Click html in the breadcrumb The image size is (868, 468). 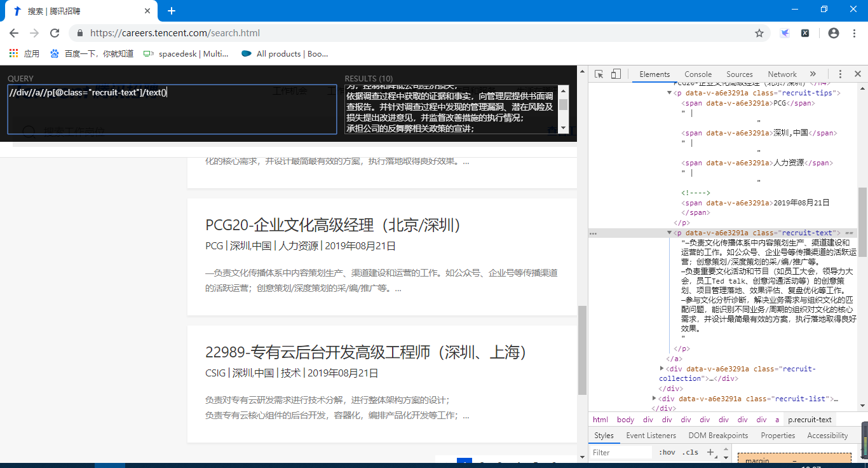pos(600,420)
